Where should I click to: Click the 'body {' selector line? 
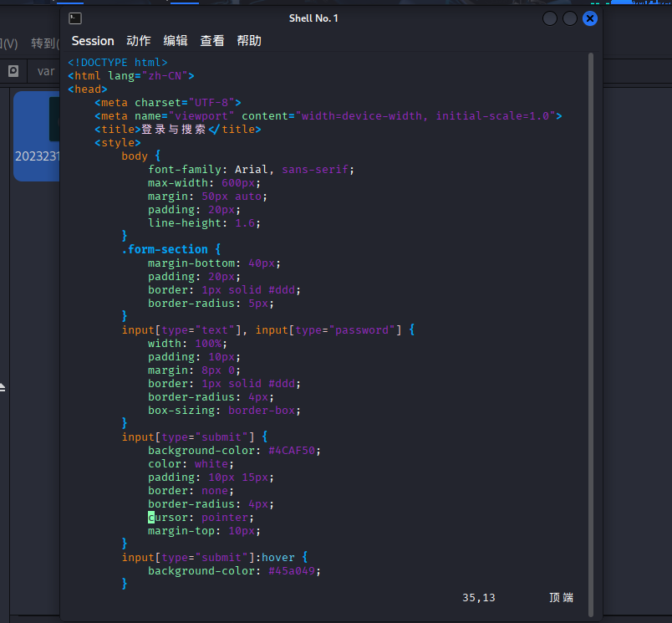tap(141, 156)
